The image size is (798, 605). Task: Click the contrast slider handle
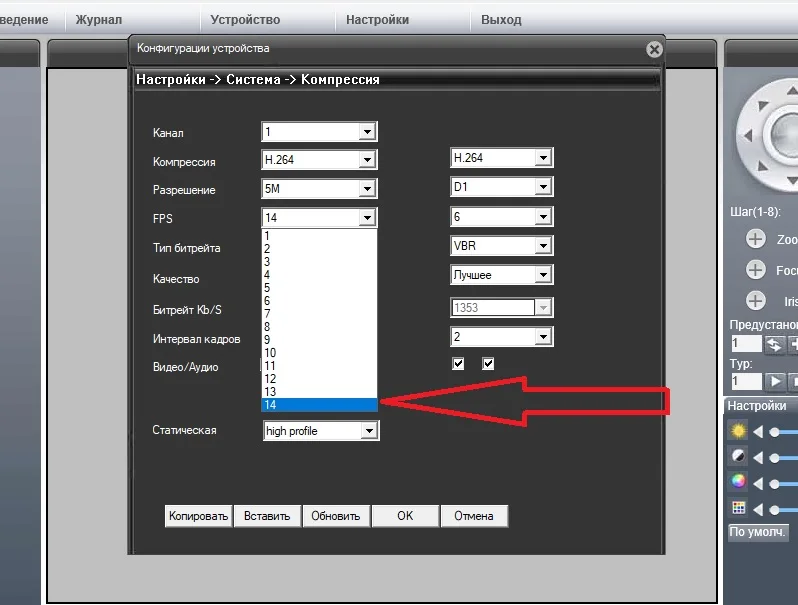coord(775,458)
